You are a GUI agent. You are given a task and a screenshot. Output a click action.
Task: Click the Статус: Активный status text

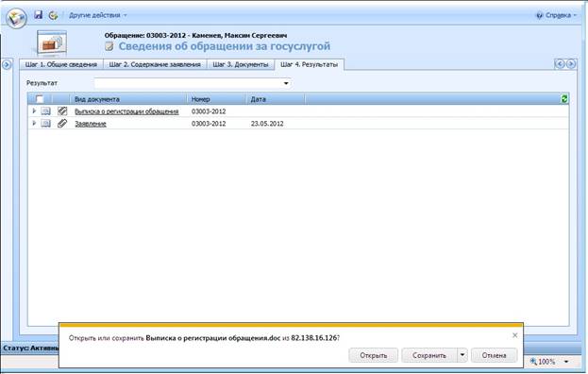coord(31,348)
